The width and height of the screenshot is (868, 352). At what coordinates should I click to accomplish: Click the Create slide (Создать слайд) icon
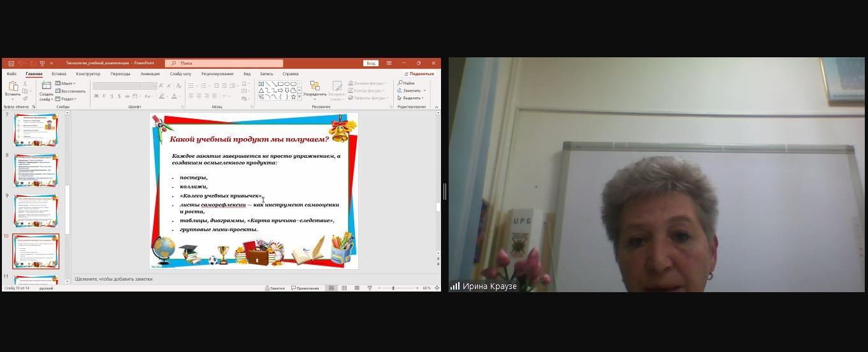pyautogui.click(x=46, y=86)
